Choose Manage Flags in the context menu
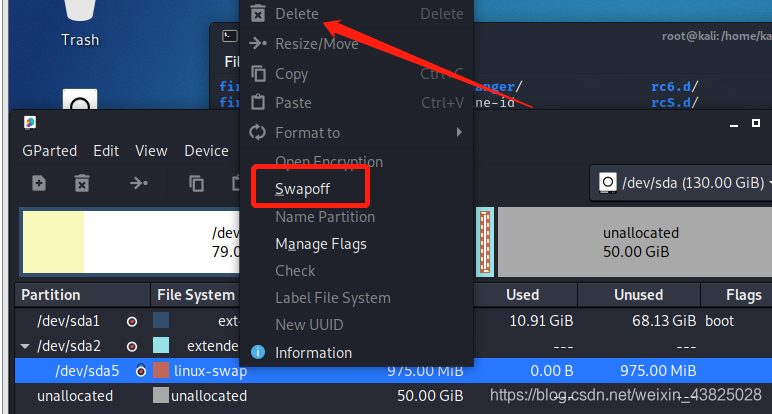772x414 pixels. (320, 243)
